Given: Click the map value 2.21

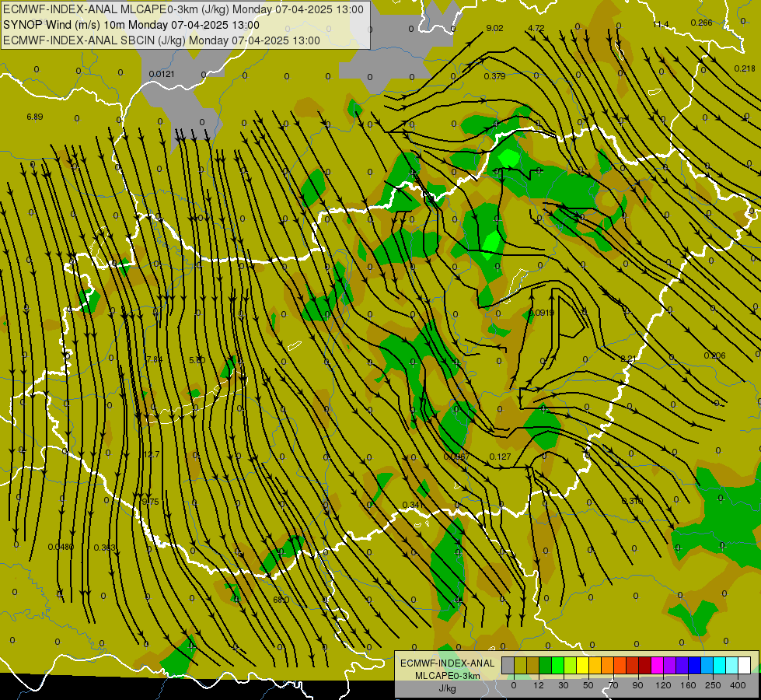Looking at the screenshot, I should [x=628, y=359].
